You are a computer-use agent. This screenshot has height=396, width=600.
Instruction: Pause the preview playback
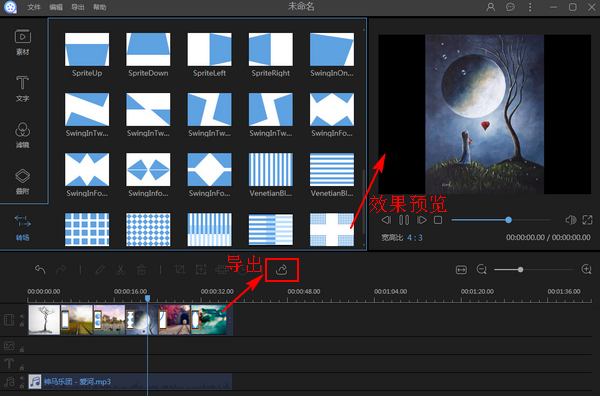(x=404, y=220)
